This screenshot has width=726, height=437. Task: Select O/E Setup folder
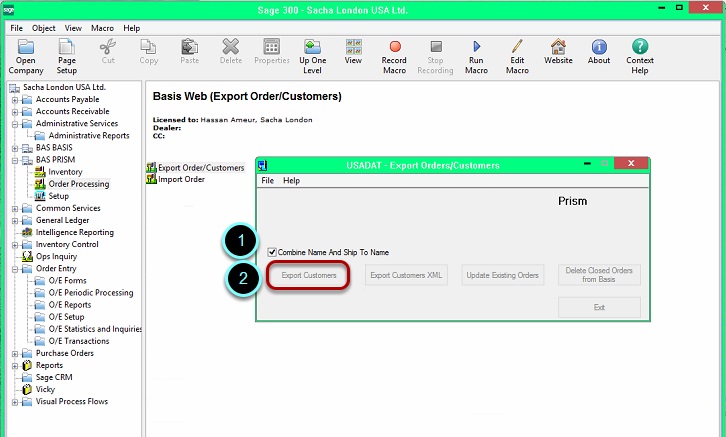[66, 317]
